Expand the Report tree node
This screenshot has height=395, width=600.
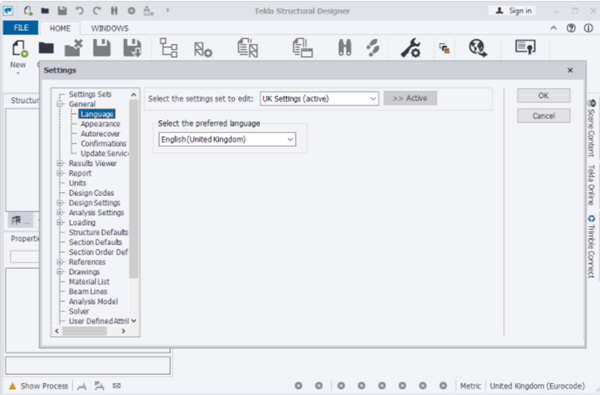(x=60, y=173)
